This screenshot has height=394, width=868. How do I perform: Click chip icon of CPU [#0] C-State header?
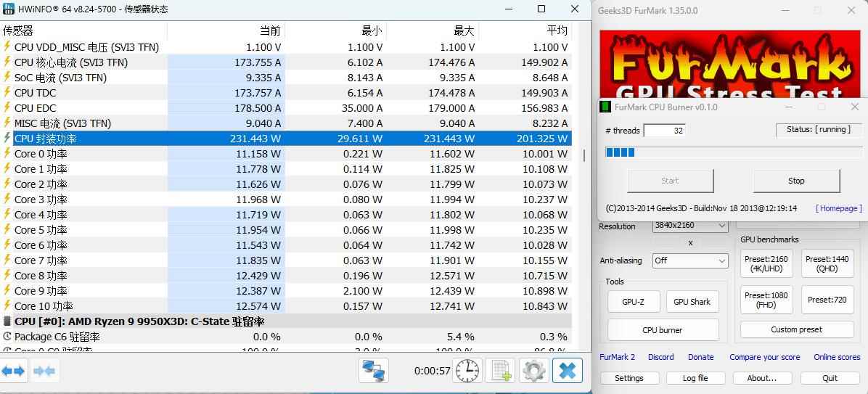pos(7,321)
